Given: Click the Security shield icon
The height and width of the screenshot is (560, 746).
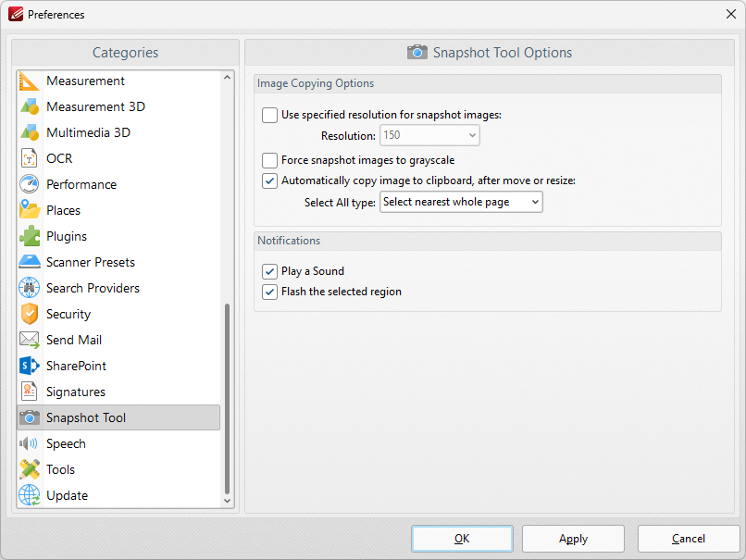Looking at the screenshot, I should [30, 314].
